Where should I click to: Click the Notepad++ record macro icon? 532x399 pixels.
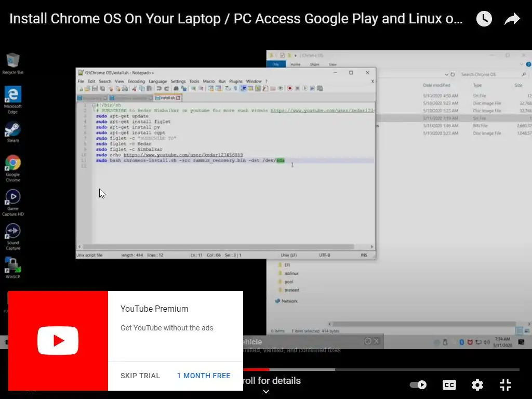[290, 88]
